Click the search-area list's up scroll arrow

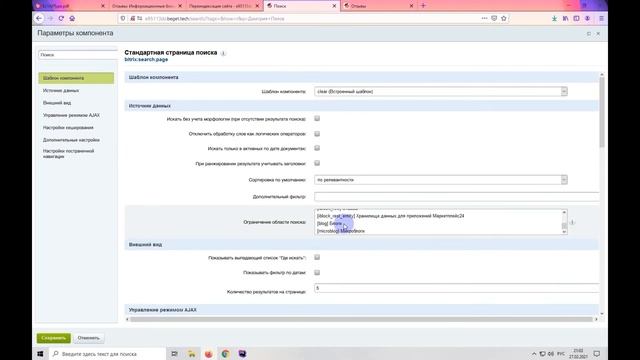(x=564, y=212)
